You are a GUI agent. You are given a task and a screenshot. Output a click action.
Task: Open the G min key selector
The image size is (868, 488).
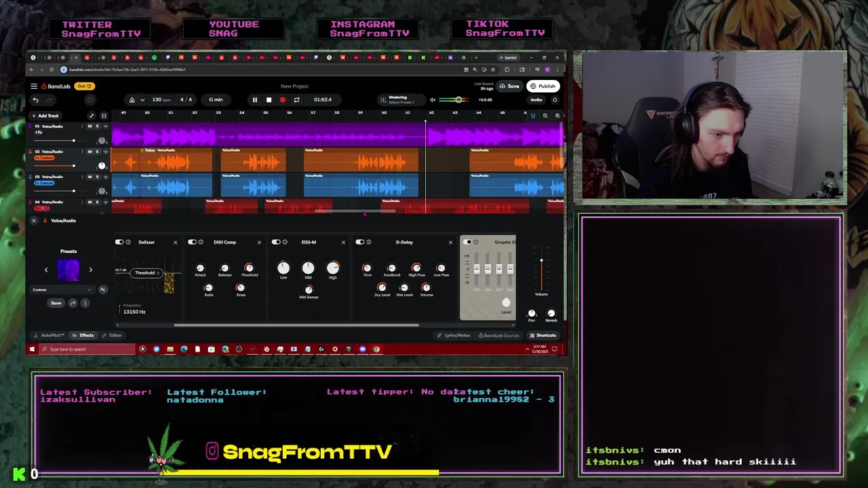tap(216, 100)
